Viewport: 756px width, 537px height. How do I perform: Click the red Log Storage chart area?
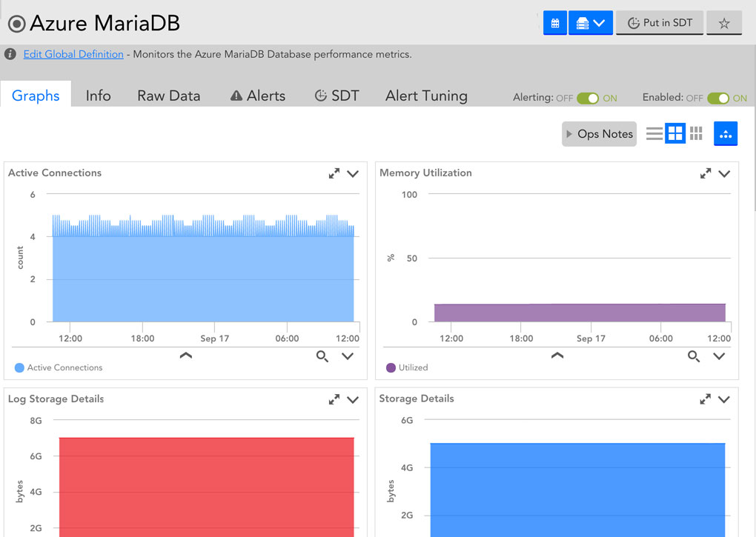pyautogui.click(x=206, y=487)
